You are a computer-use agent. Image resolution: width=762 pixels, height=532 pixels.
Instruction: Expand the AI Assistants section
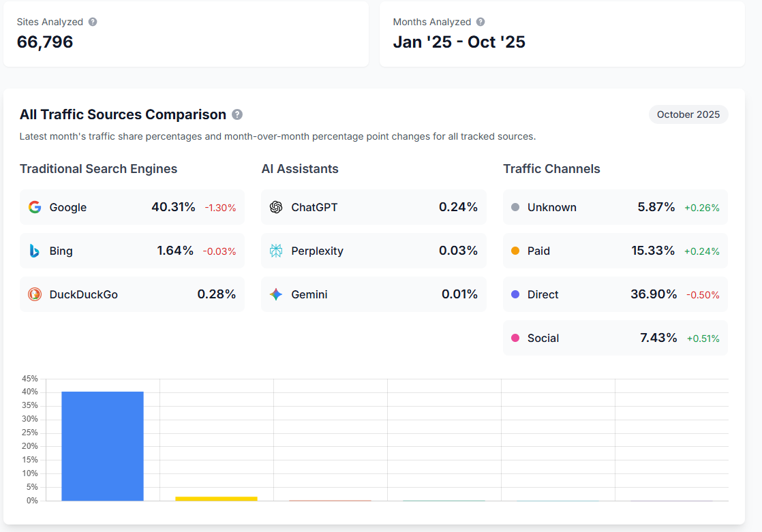pyautogui.click(x=299, y=168)
